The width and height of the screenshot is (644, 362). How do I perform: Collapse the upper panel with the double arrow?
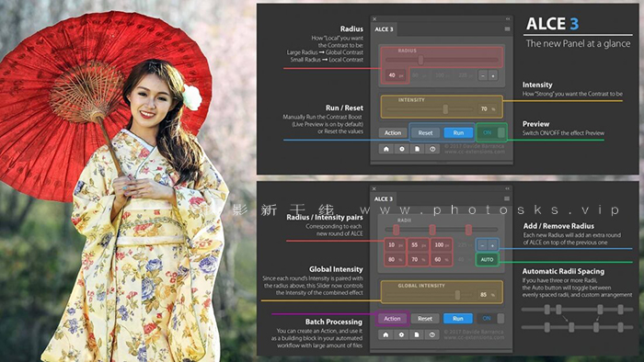[508, 19]
